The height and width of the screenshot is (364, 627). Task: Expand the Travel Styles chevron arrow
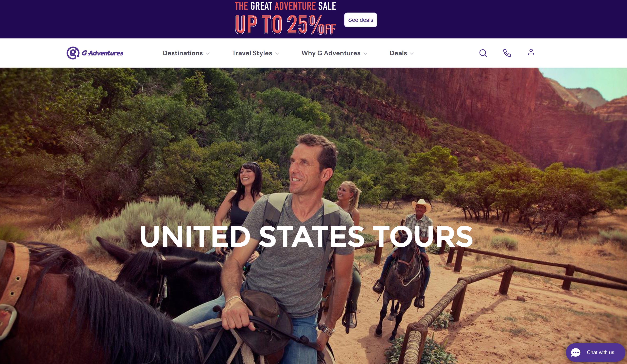tap(277, 53)
